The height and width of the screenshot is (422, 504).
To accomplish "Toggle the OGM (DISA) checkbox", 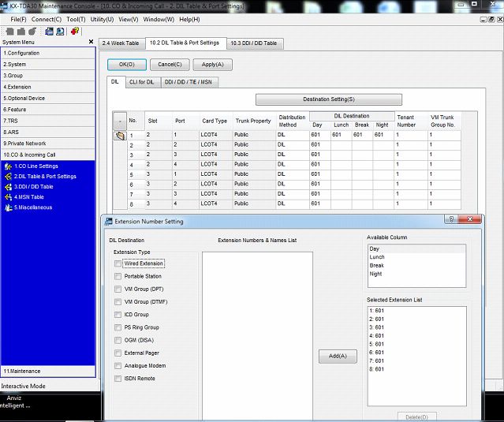I will coord(118,340).
